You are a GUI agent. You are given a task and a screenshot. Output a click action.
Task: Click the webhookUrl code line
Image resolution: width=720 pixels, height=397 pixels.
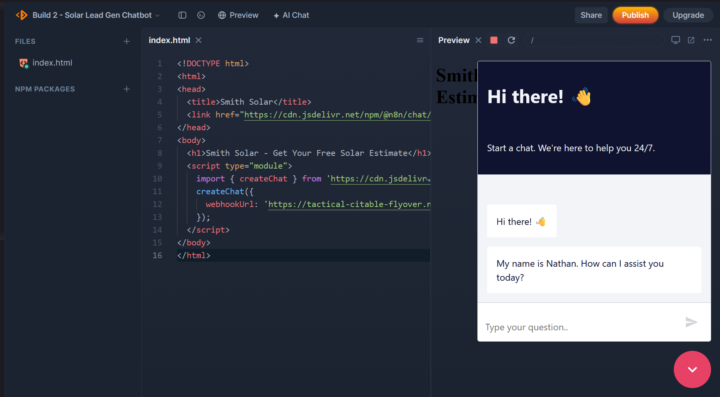(x=318, y=204)
